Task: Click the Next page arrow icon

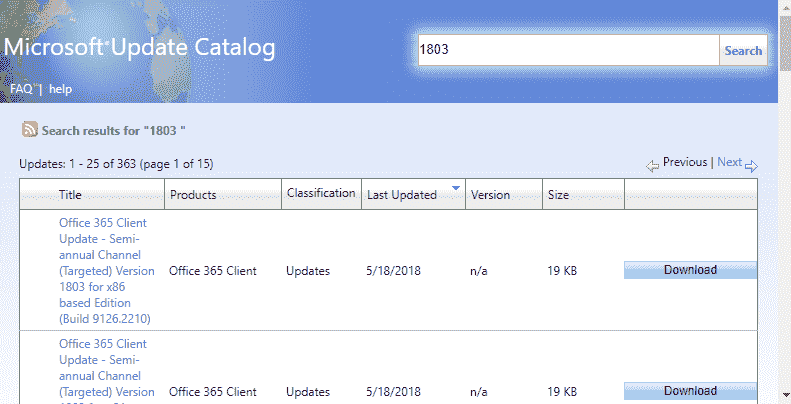Action: tap(751, 166)
